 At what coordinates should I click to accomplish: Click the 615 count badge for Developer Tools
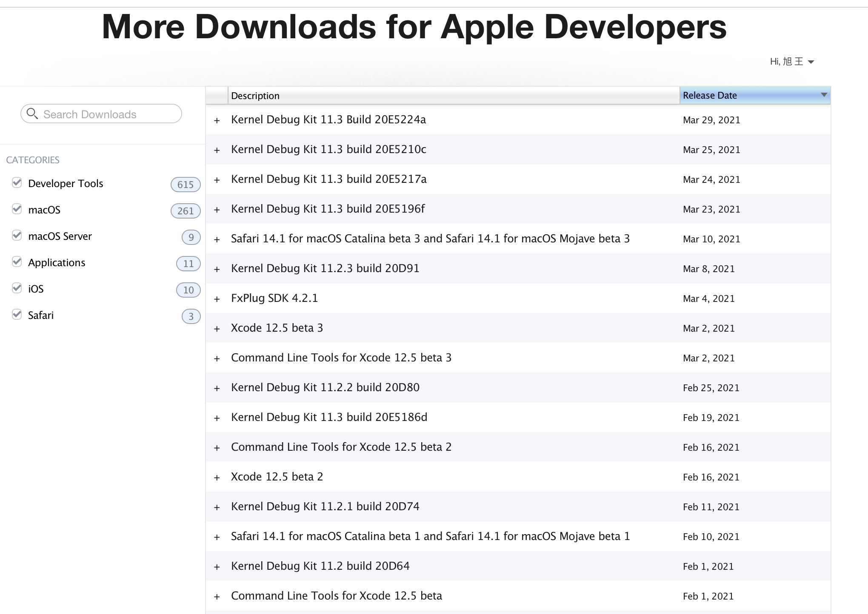(185, 185)
